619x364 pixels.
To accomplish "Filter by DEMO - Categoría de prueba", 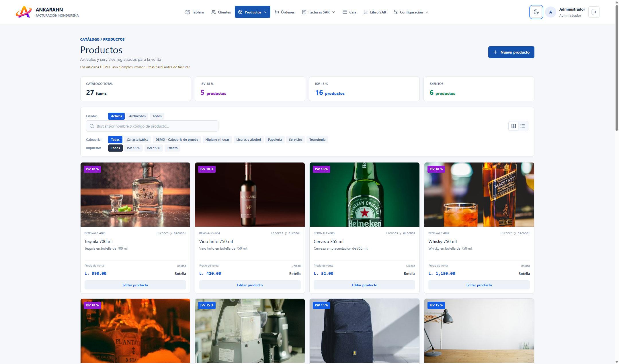I will (177, 140).
